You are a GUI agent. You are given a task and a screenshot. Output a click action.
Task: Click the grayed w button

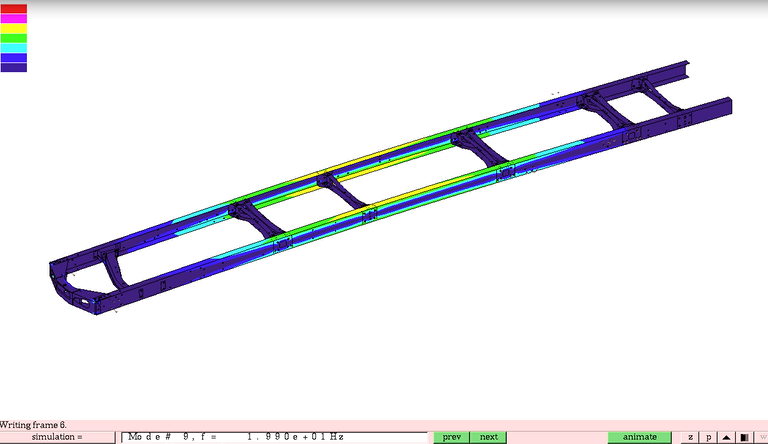pyautogui.click(x=762, y=437)
